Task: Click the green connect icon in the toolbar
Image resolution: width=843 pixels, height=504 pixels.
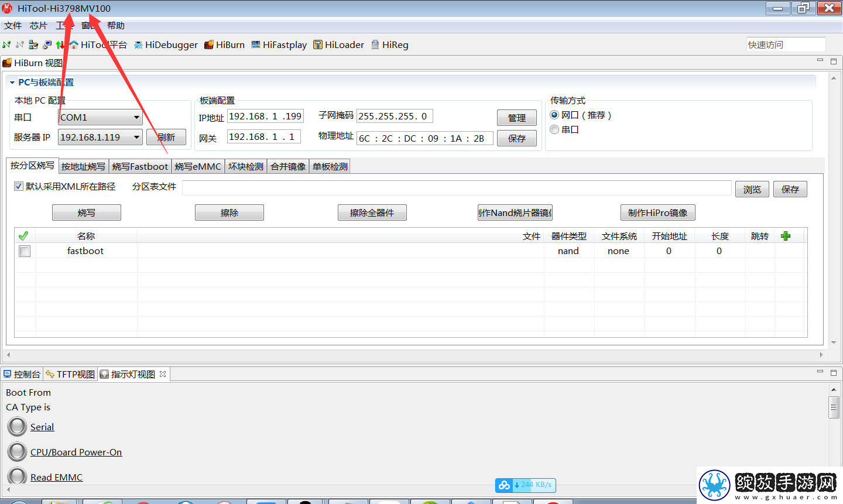Action: (6, 44)
